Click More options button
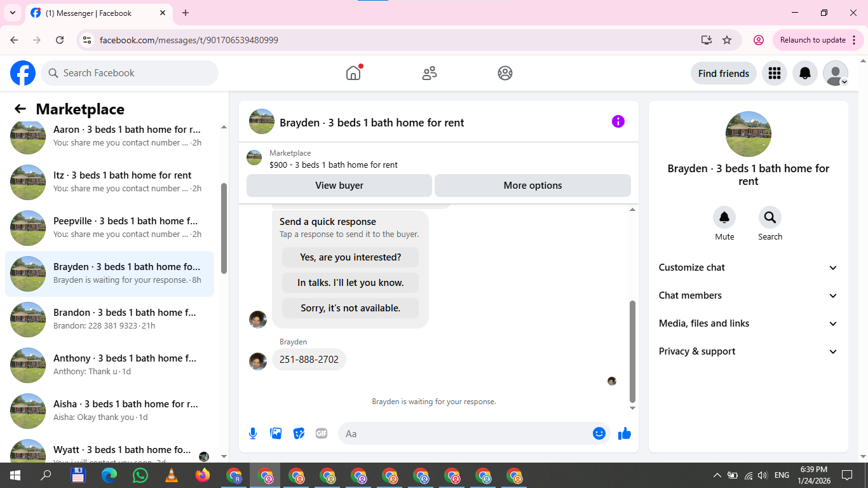The height and width of the screenshot is (488, 868). click(532, 186)
